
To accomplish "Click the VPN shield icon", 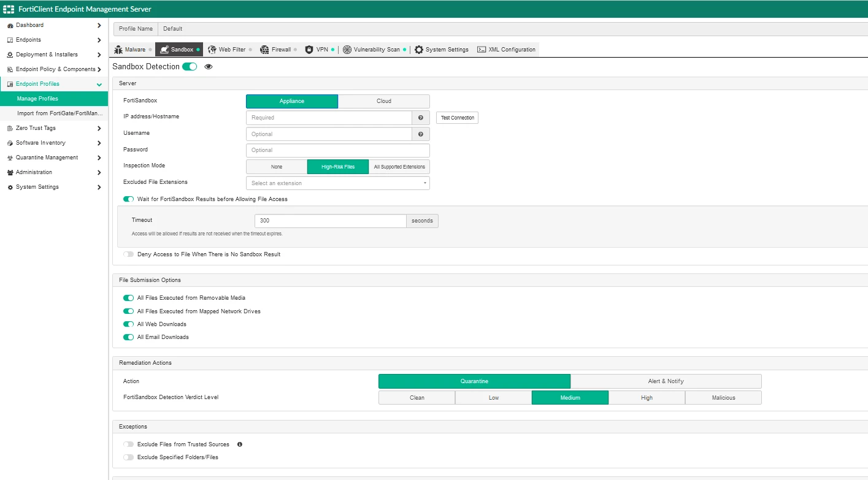I will point(309,50).
